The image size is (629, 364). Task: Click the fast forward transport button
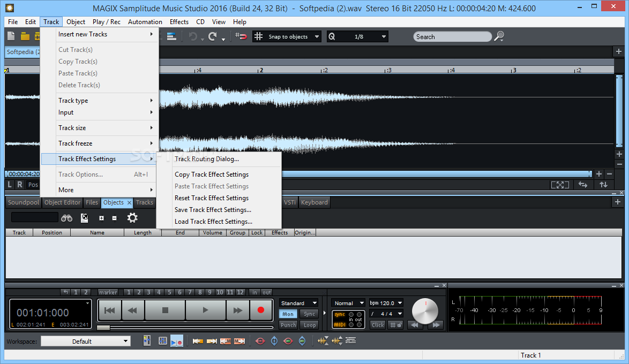(237, 310)
